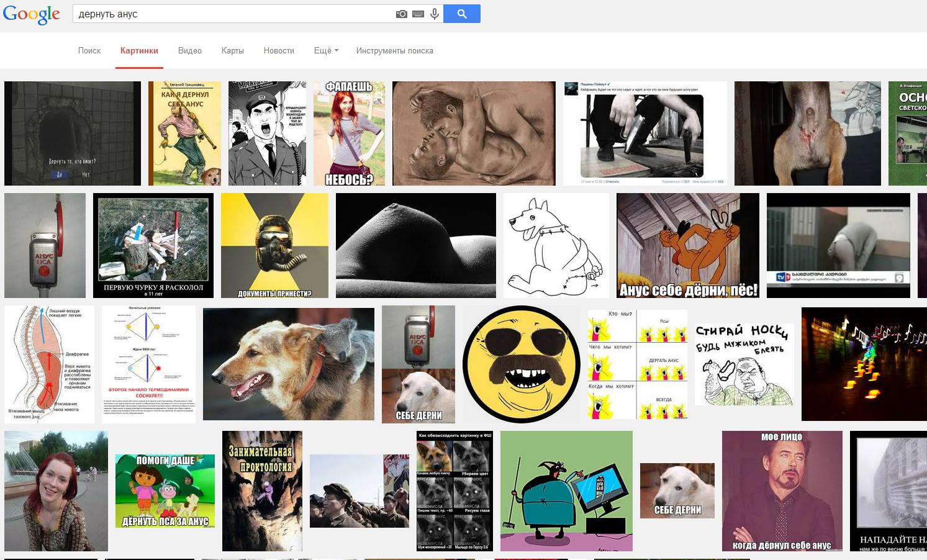This screenshot has height=560, width=927.
Task: Open the "ПОМОГИ ДАШЕ" cartoon meme thumbnail
Action: pyautogui.click(x=165, y=491)
